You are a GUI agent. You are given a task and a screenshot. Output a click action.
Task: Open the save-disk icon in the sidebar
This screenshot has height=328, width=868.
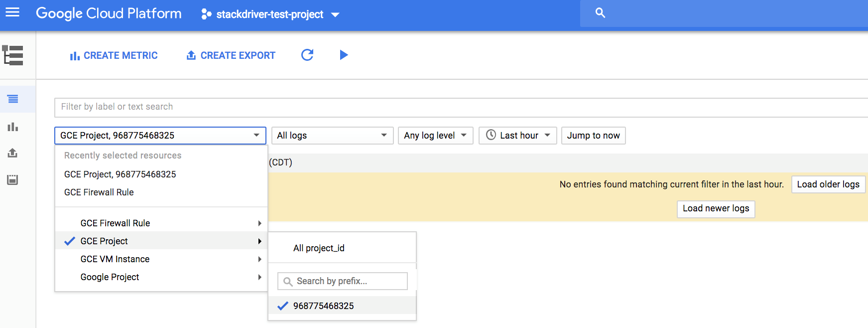pyautogui.click(x=13, y=179)
